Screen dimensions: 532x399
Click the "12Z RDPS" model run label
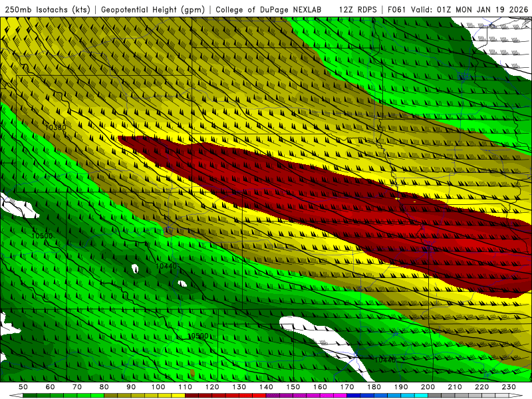click(358, 10)
